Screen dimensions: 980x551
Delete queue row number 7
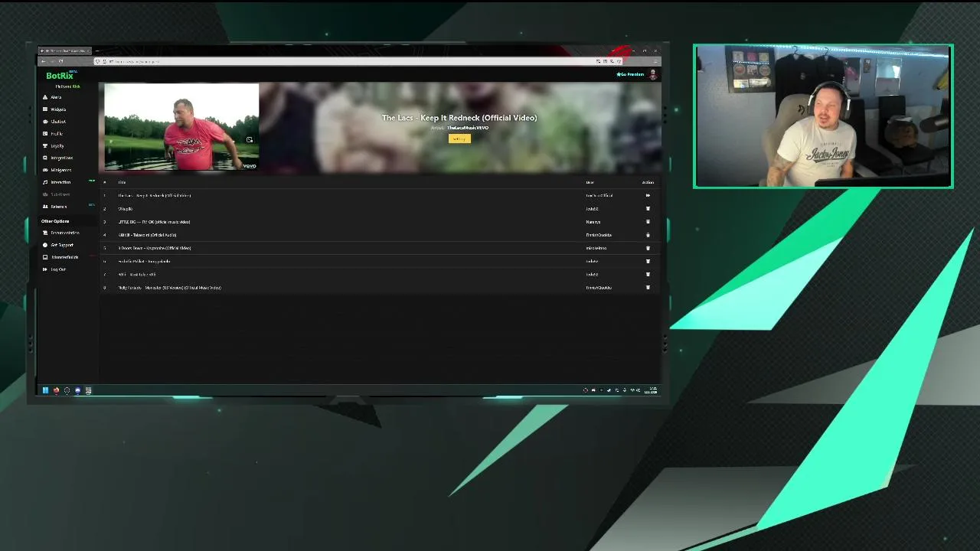pyautogui.click(x=648, y=274)
